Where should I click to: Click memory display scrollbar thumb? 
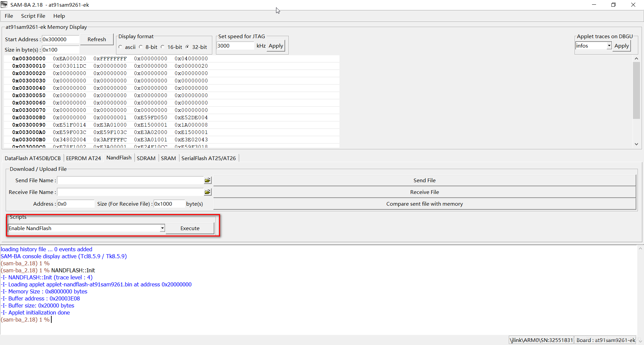click(x=636, y=90)
